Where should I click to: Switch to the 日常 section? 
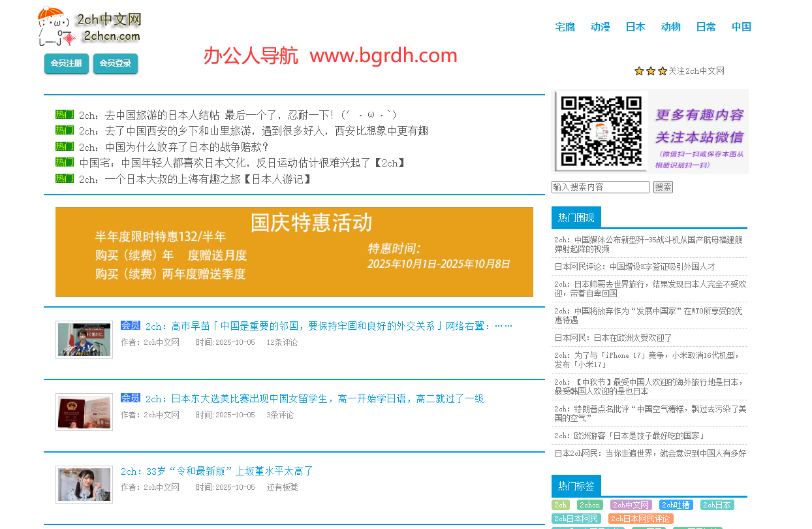706,27
